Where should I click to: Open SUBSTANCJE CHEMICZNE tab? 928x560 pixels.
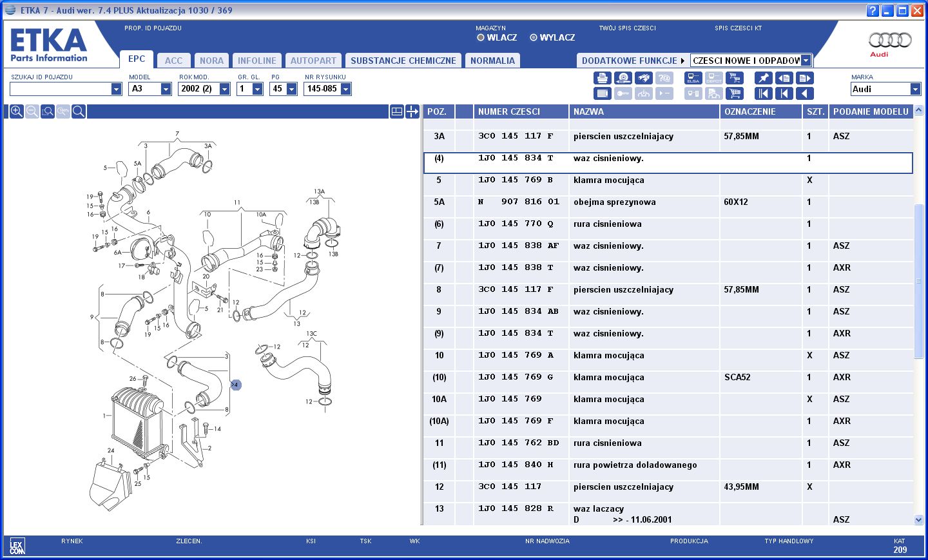[x=403, y=61]
